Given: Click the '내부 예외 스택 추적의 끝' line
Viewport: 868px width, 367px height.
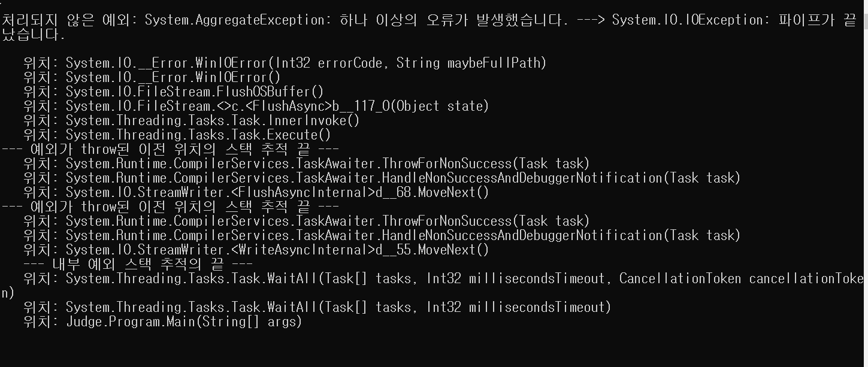Looking at the screenshot, I should click(x=138, y=264).
